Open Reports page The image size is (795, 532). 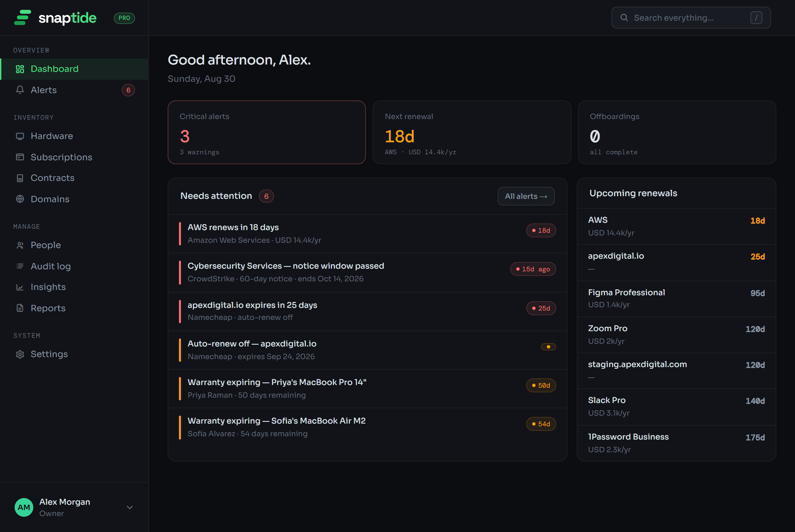click(74, 308)
